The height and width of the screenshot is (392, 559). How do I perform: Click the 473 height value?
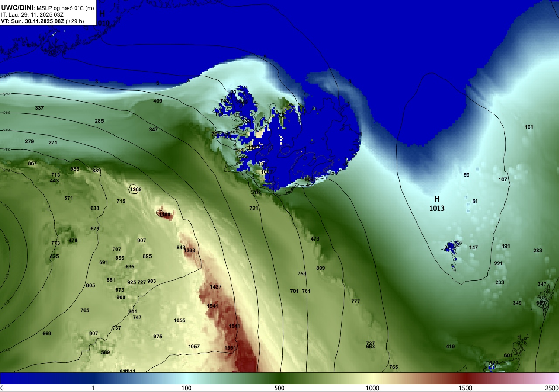tap(315, 239)
